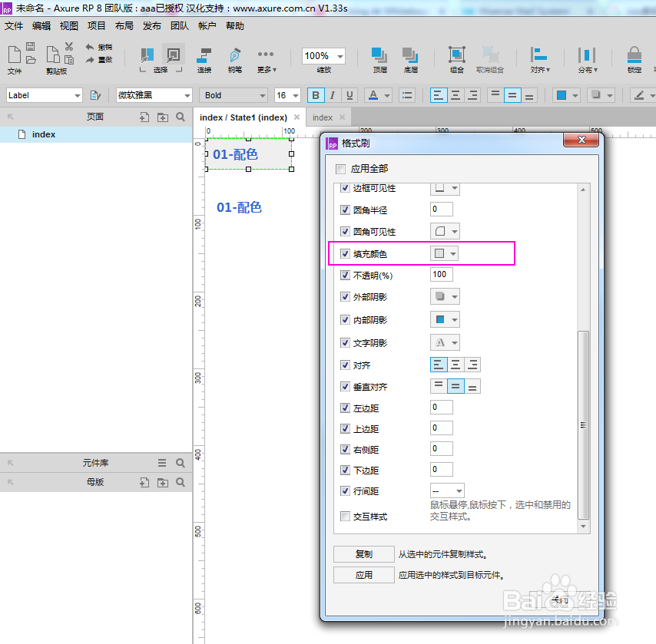Viewport: 656px width, 644px height.
Task: Click the dialog's vertical scrollbar thumb
Action: click(583, 425)
